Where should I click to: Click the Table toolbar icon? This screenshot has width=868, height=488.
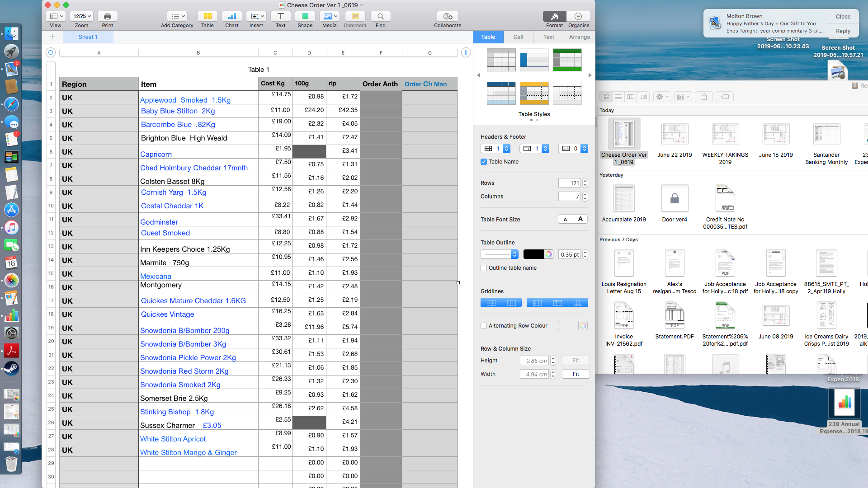click(x=207, y=17)
